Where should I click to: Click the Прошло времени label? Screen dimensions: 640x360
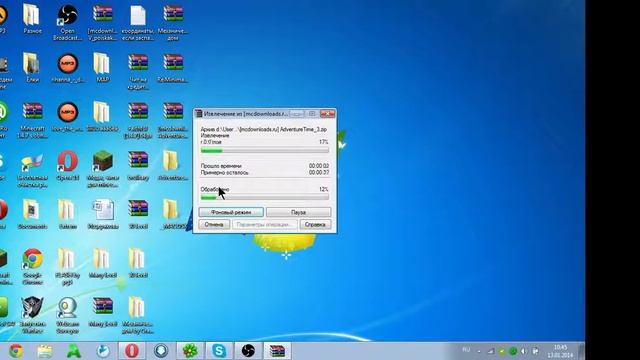coord(221,166)
